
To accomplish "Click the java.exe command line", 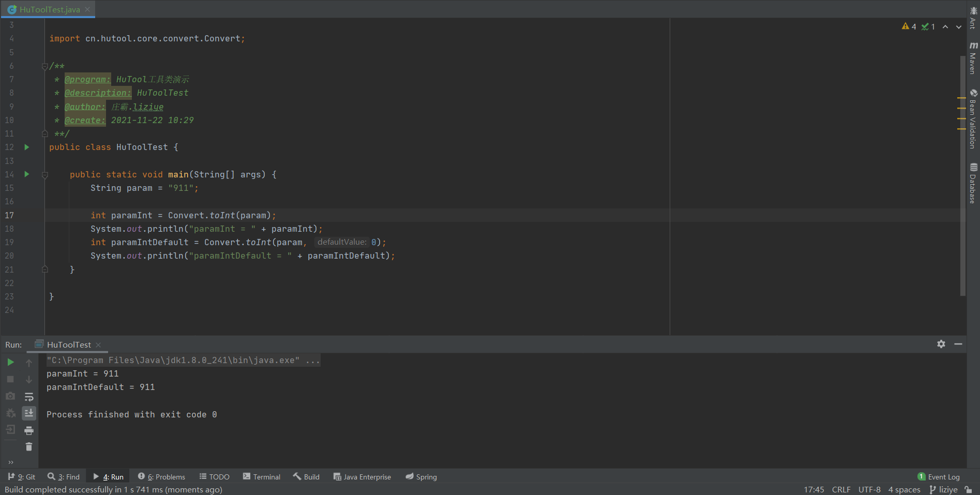I will click(x=184, y=360).
